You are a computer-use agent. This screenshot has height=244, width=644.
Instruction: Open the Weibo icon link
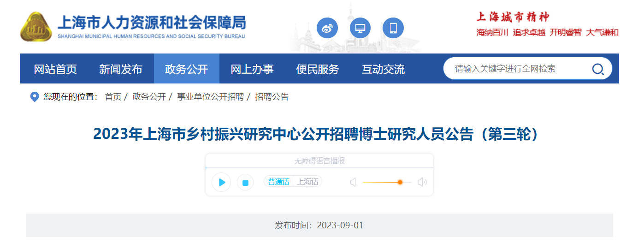327,28
